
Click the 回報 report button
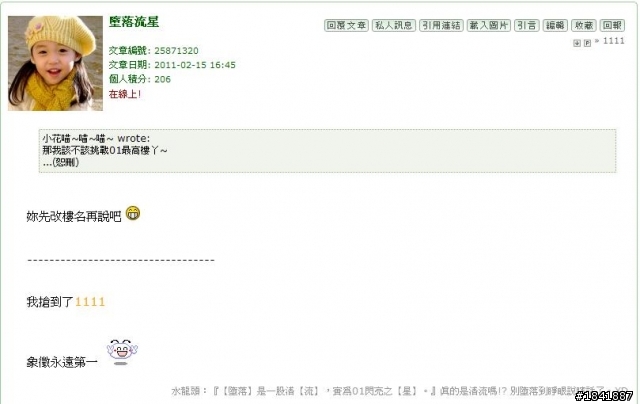[x=612, y=25]
